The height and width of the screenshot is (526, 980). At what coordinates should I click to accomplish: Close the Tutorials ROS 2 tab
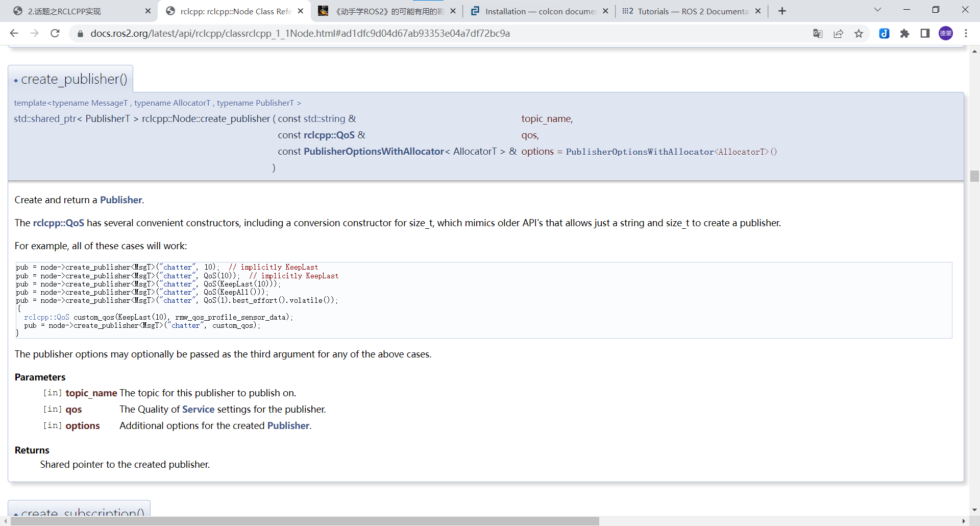(x=758, y=11)
